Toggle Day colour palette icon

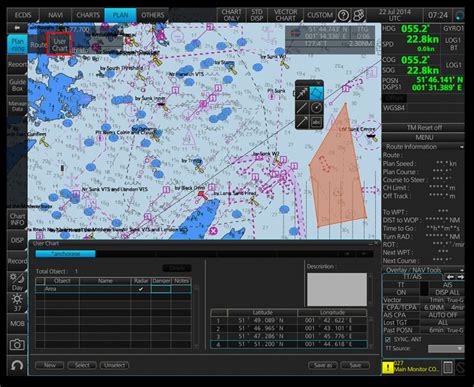(17, 282)
